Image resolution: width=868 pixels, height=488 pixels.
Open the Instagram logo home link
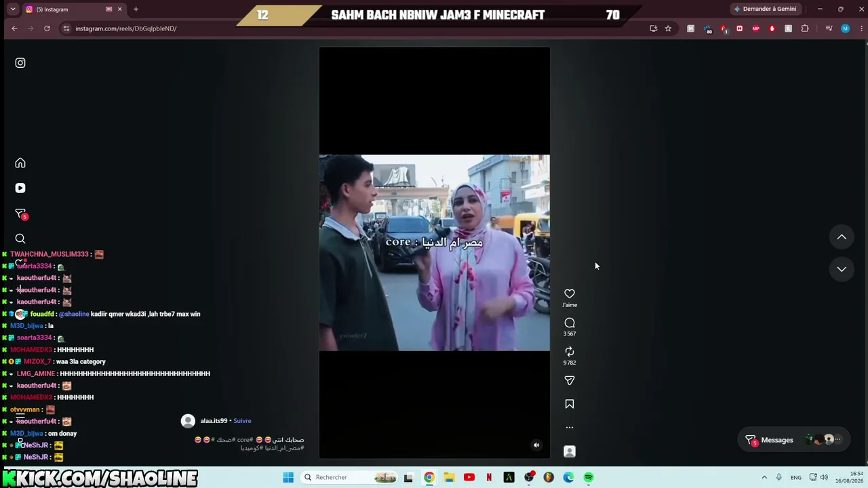(x=20, y=63)
